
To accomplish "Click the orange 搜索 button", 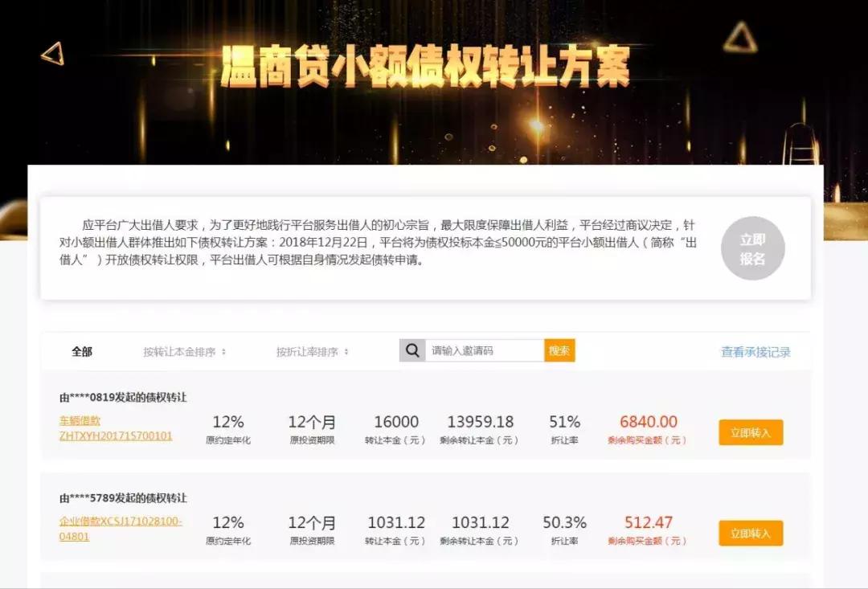I will point(559,350).
